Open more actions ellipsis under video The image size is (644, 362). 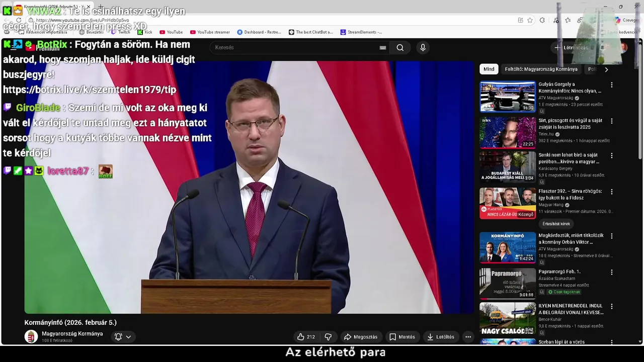(x=468, y=337)
